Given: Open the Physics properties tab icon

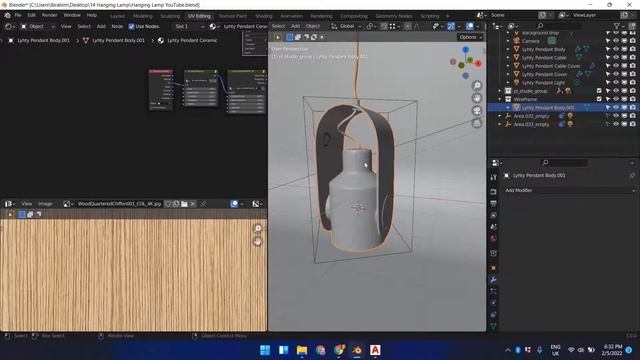Looking at the screenshot, I should coord(493,303).
